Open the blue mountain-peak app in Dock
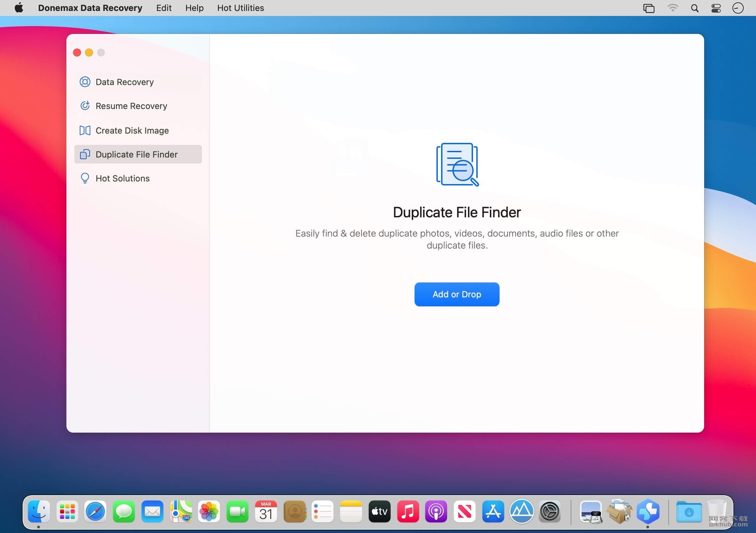Screen dimensions: 756x533 [x=522, y=511]
